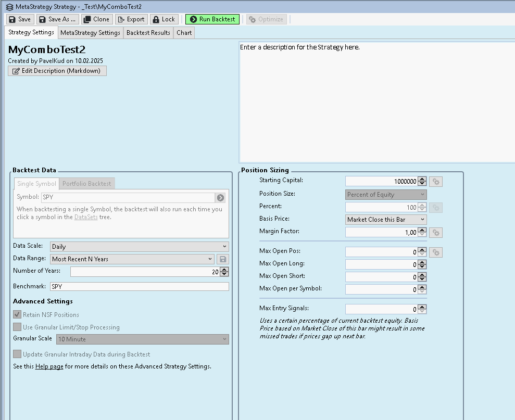
Task: Open the Help page link
Action: [49, 366]
